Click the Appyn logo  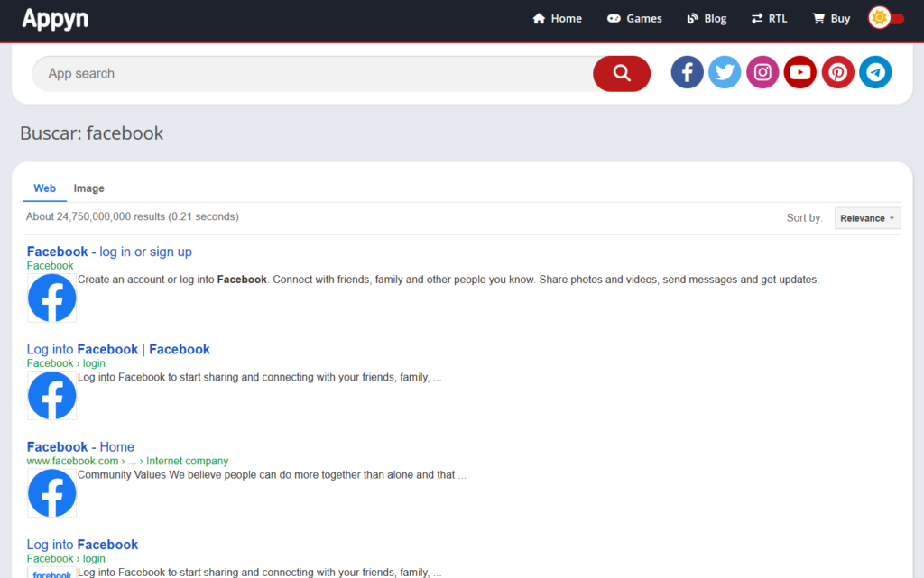pos(54,19)
